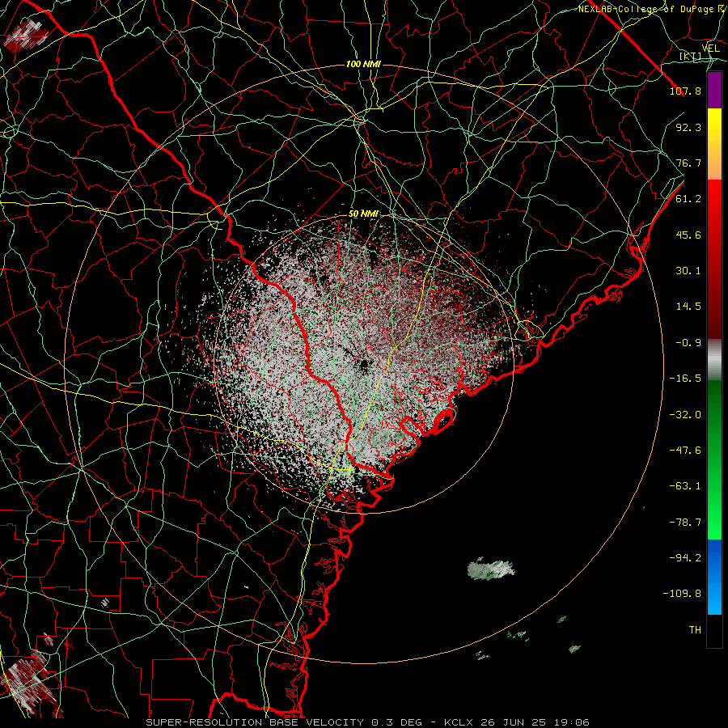Click the 14.5 value on velocity scale
This screenshot has width=728, height=728.
pyautogui.click(x=688, y=307)
